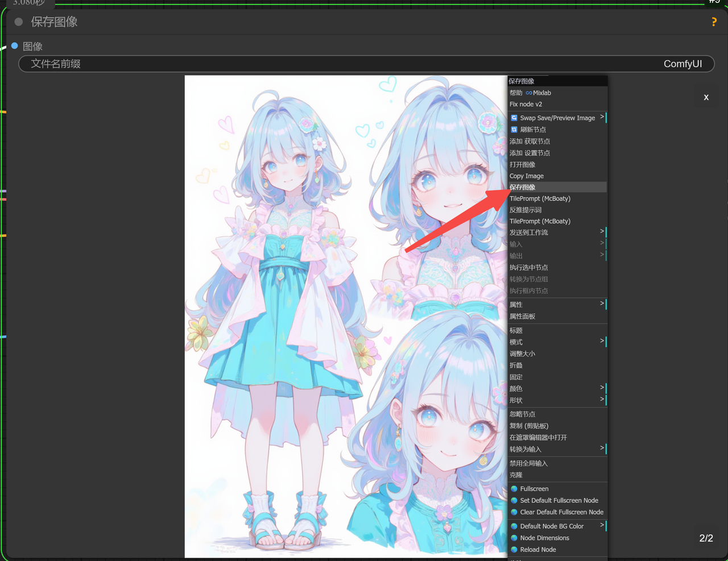
Task: Click the 刷新节点 refresh icon
Action: coord(514,130)
